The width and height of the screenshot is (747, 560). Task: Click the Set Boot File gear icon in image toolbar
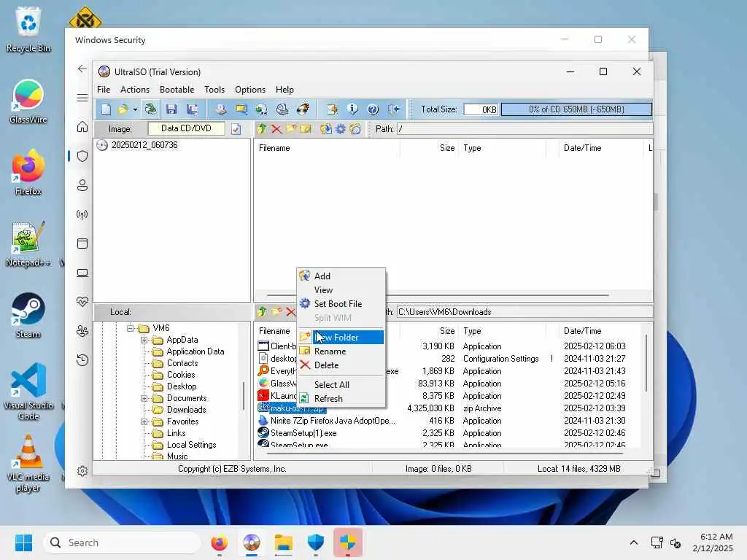tap(340, 128)
